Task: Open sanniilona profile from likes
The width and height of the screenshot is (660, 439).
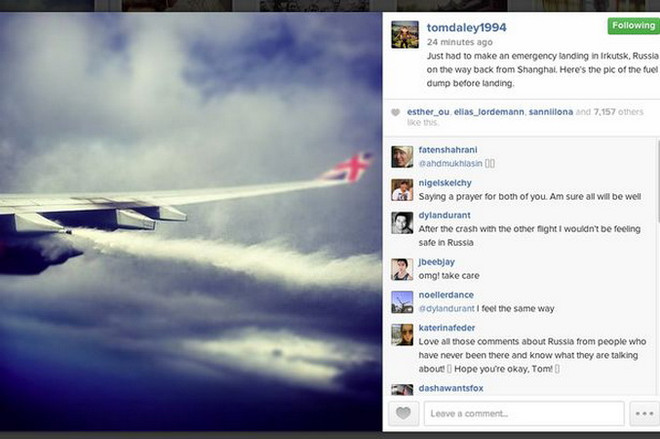Action: (551, 112)
